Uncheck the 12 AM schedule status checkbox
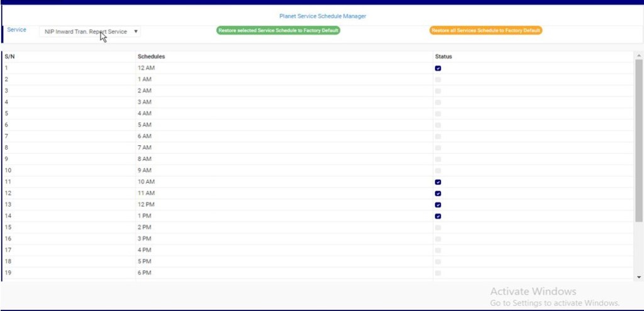The image size is (644, 311). click(438, 68)
